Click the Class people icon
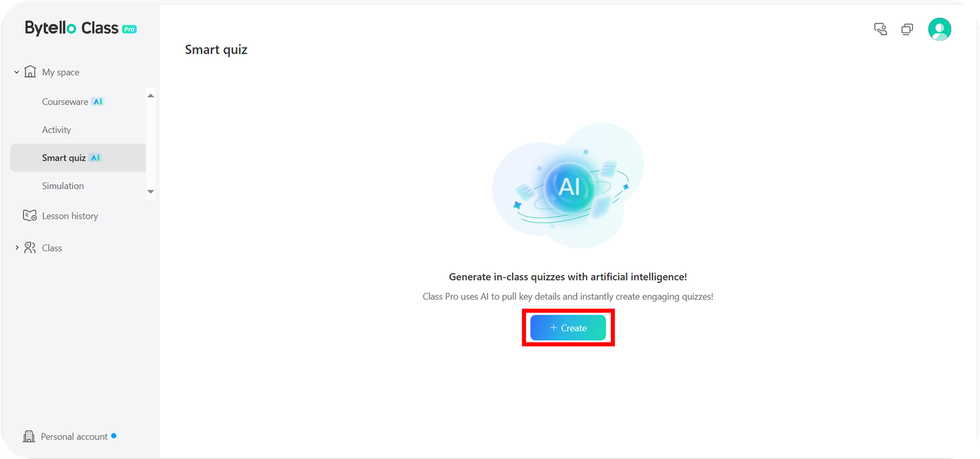Viewport: 980px width, 459px height. [x=29, y=248]
